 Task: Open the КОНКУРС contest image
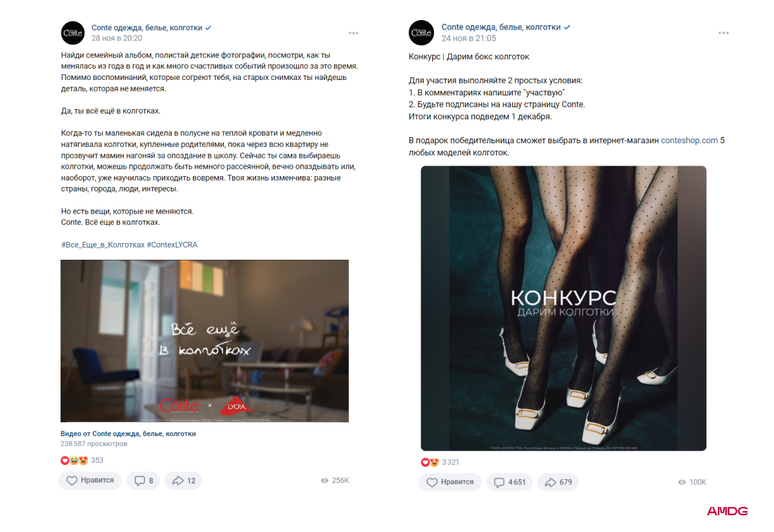[563, 308]
